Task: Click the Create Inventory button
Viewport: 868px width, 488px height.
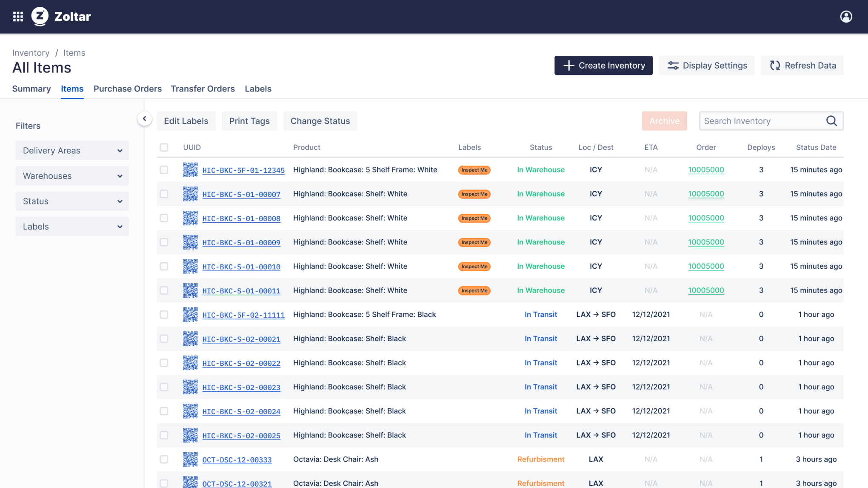Action: [x=603, y=66]
